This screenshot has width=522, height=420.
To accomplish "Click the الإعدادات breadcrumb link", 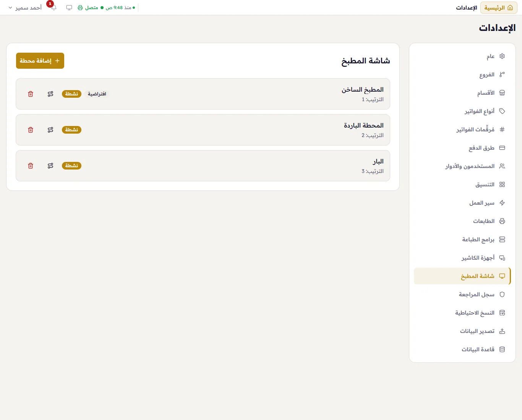I will (467, 8).
